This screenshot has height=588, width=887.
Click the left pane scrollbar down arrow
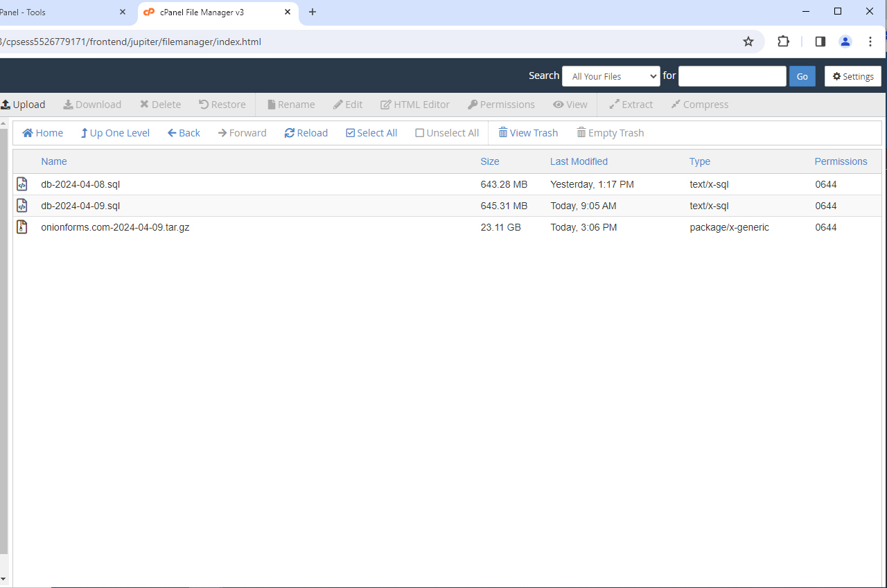[3, 578]
